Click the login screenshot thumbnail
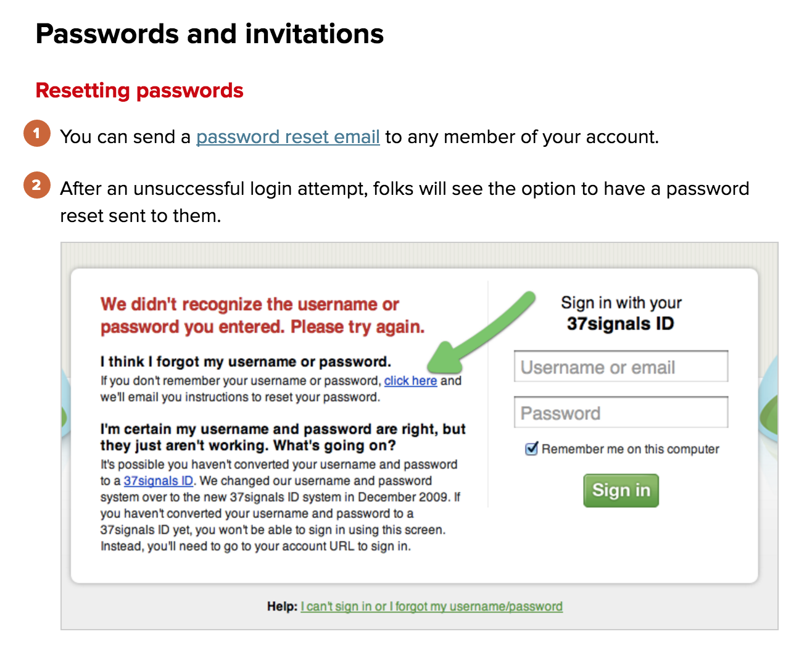 point(420,436)
